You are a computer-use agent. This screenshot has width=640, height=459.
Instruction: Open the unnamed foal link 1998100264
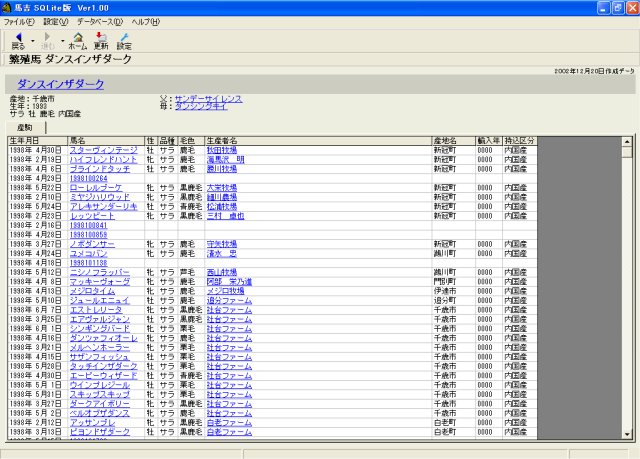[x=89, y=178]
